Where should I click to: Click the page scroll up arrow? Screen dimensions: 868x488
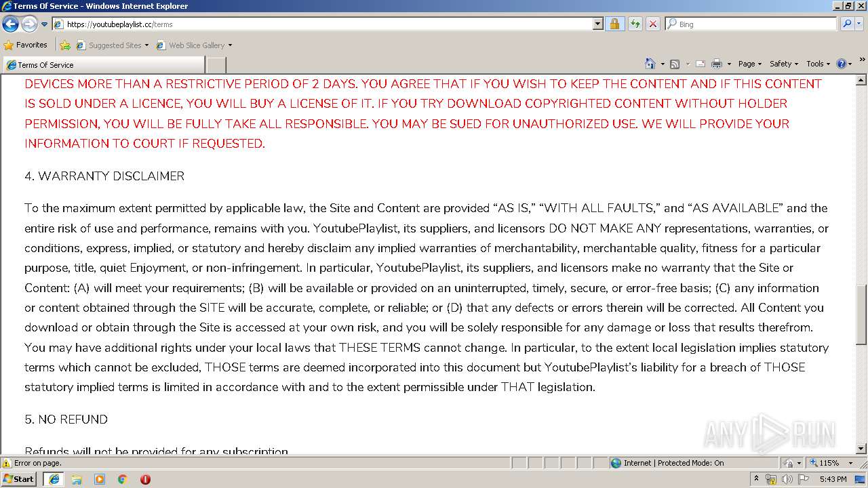861,81
